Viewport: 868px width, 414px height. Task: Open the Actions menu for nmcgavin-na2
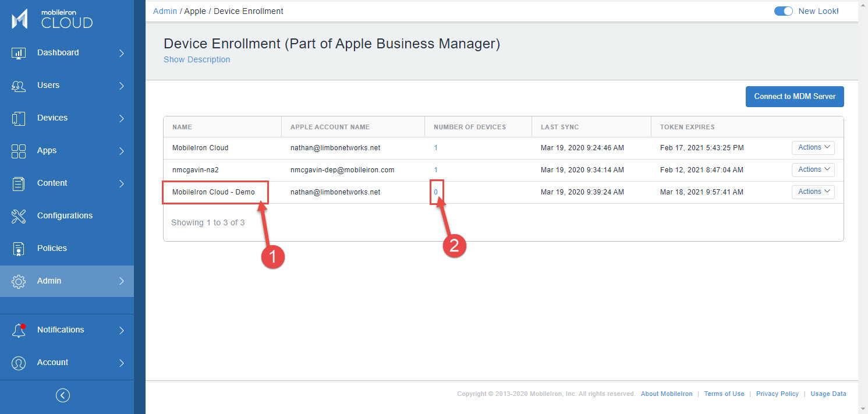coord(813,169)
